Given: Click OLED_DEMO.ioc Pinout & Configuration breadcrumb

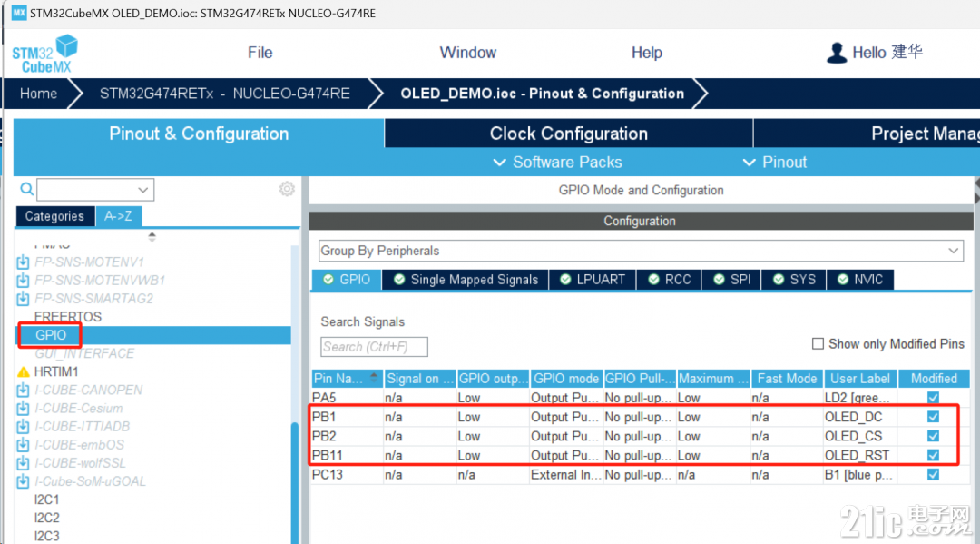Looking at the screenshot, I should [542, 94].
